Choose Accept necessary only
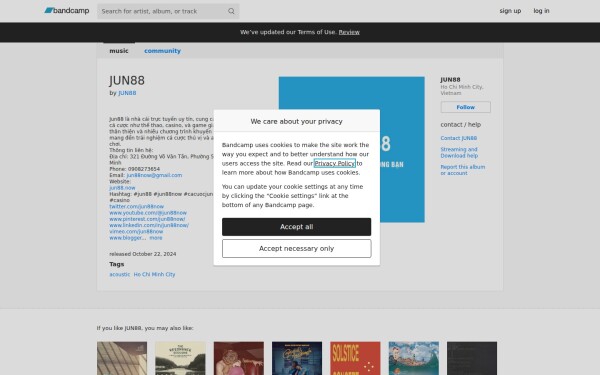Viewport: 600px width, 375px height. coord(296,249)
